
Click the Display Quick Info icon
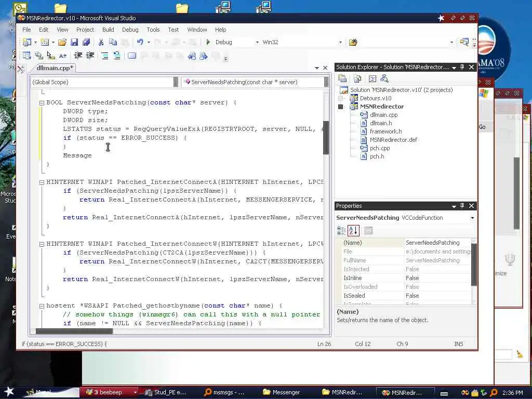tap(50, 56)
